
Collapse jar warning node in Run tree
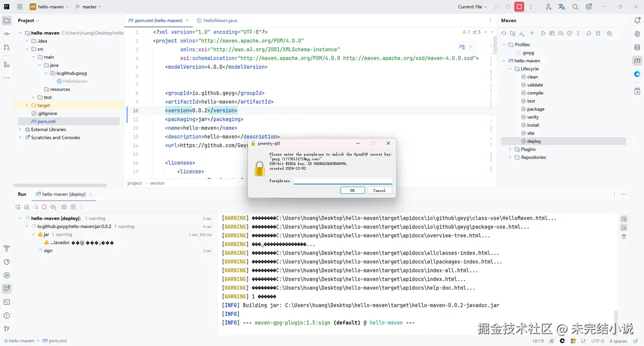[34, 234]
